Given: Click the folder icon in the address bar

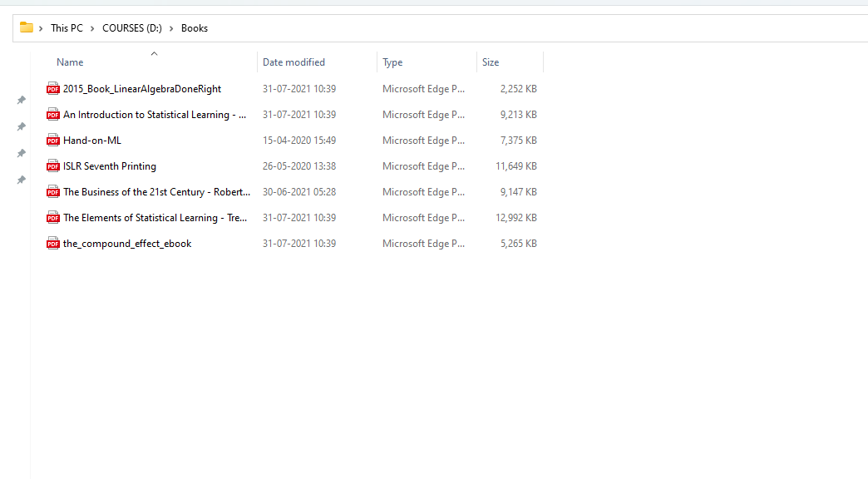Looking at the screenshot, I should click(27, 27).
